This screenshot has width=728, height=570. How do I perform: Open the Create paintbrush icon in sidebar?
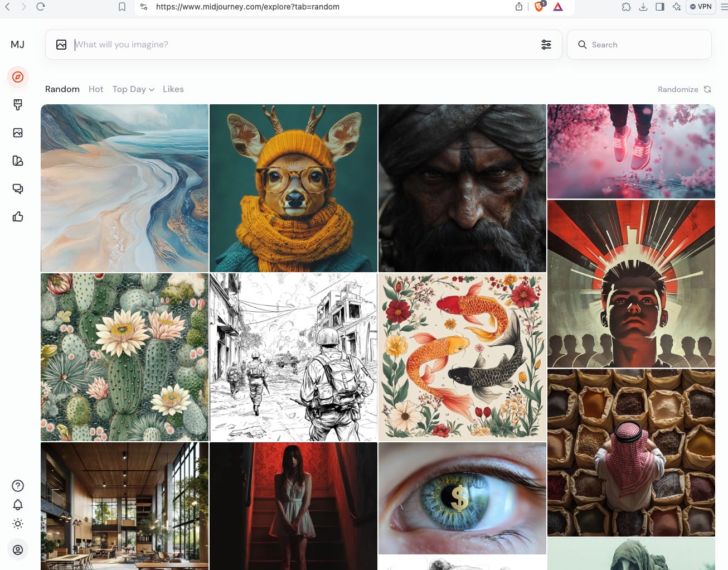pyautogui.click(x=18, y=105)
